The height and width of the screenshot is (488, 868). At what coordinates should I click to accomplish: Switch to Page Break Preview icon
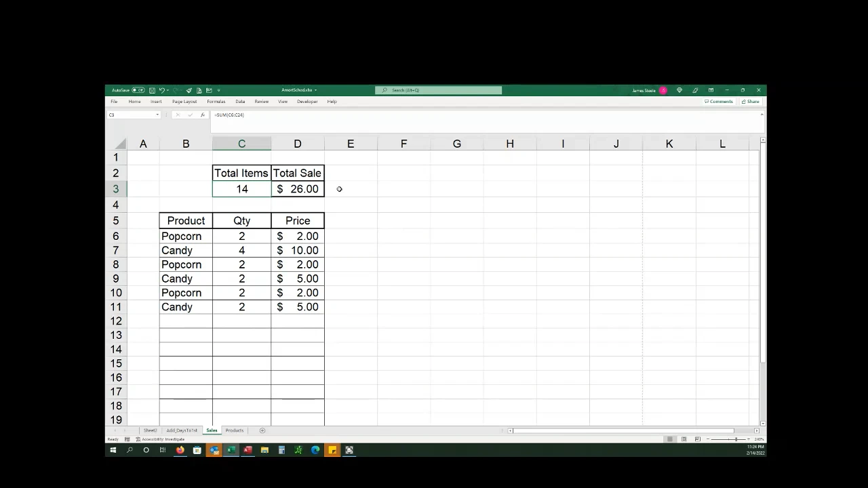click(x=698, y=439)
